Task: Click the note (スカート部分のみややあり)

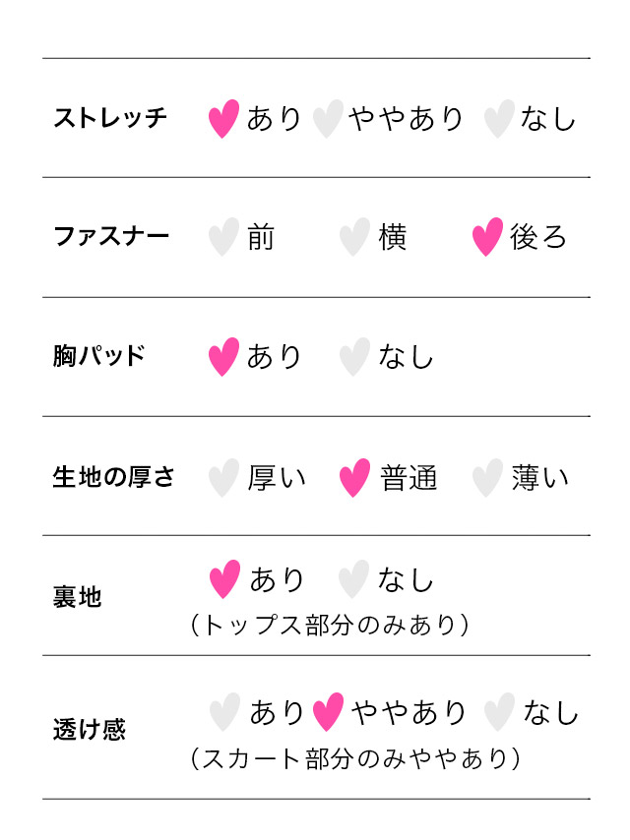Action: tap(354, 758)
